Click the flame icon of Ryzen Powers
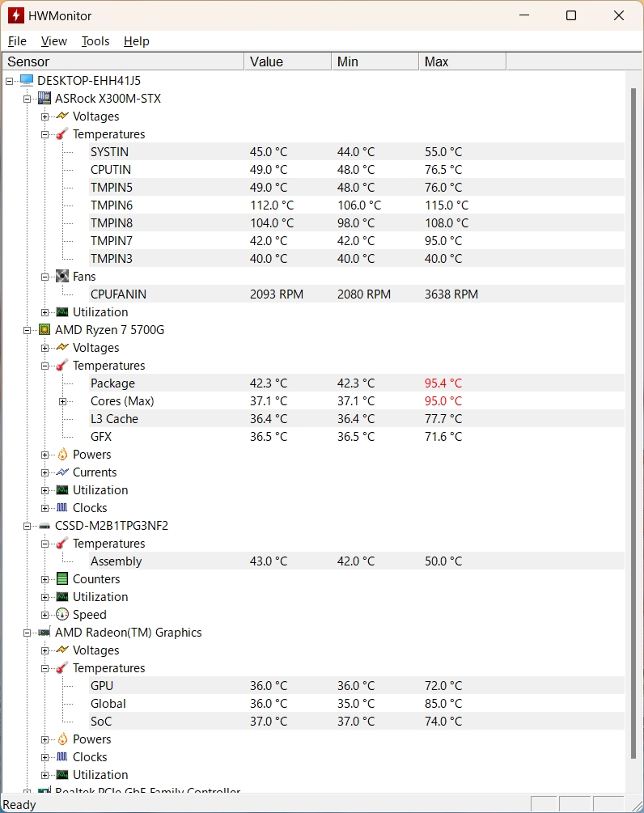The image size is (644, 813). tap(62, 454)
